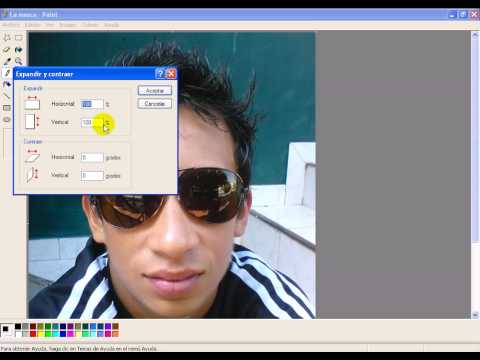Open the Archivo menu
This screenshot has height=360, width=480.
pos(11,25)
